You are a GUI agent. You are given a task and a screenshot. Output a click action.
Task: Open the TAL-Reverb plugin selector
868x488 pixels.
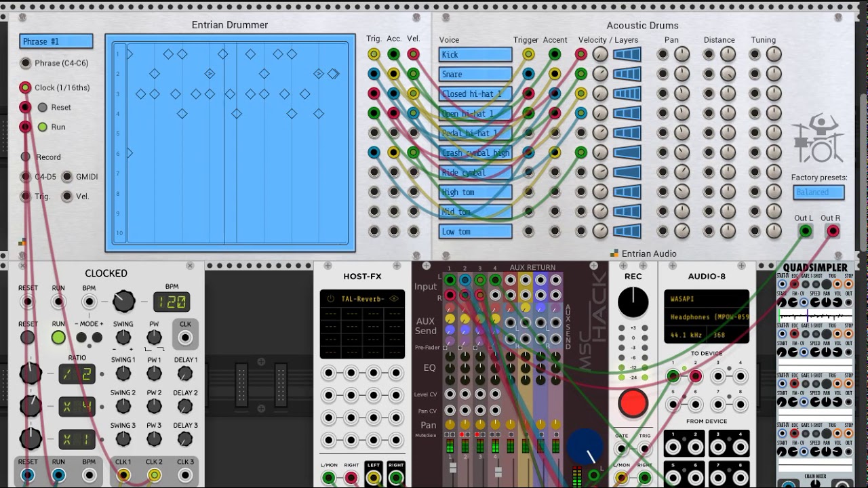coord(363,298)
